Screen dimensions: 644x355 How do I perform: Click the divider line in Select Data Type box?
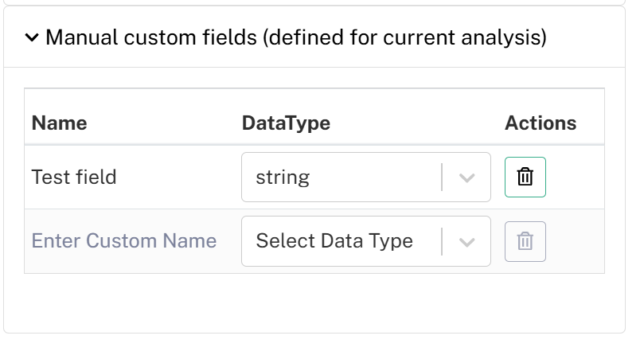[x=442, y=241]
